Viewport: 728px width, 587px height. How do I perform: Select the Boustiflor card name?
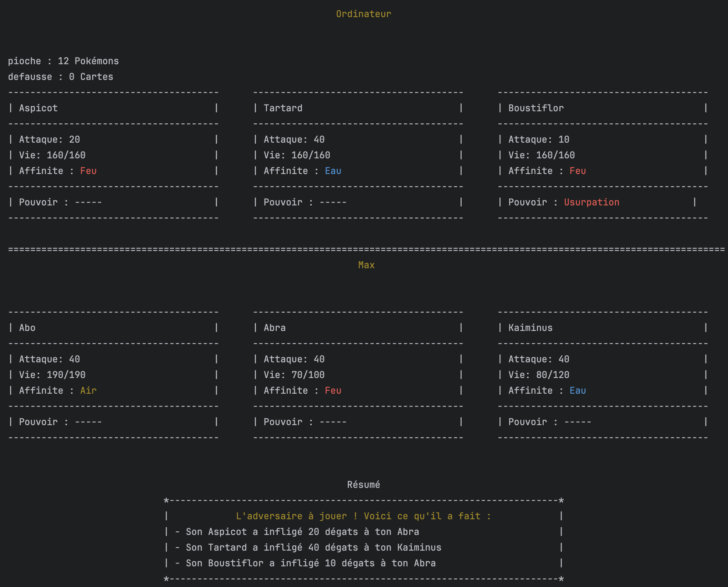coord(536,108)
